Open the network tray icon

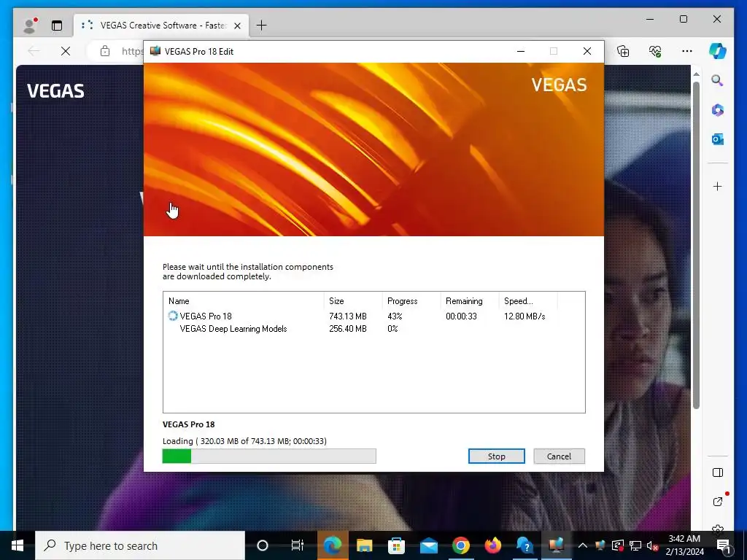pos(635,545)
